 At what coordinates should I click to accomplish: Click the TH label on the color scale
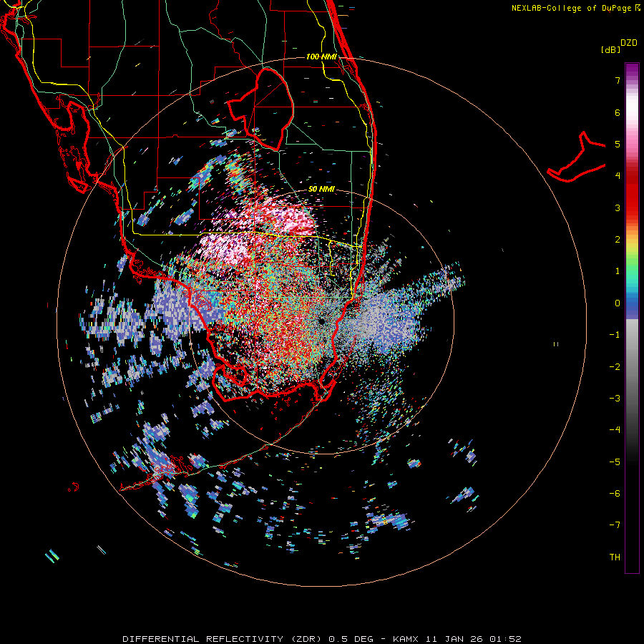615,557
